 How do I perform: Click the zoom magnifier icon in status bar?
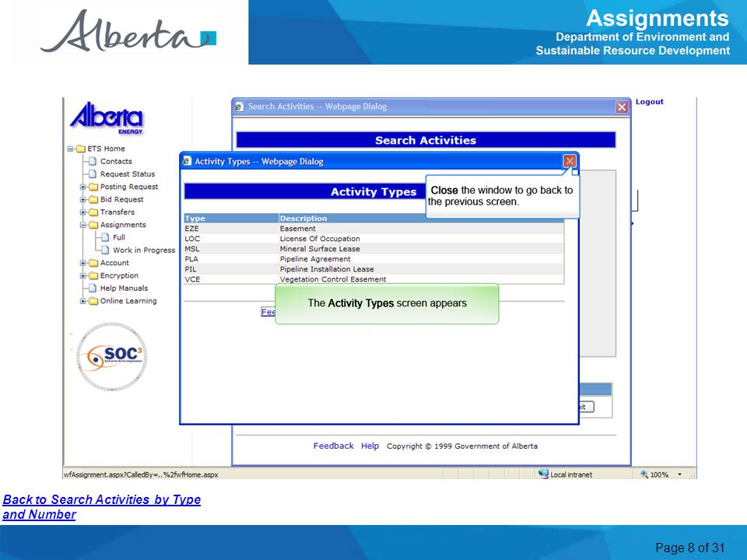644,474
